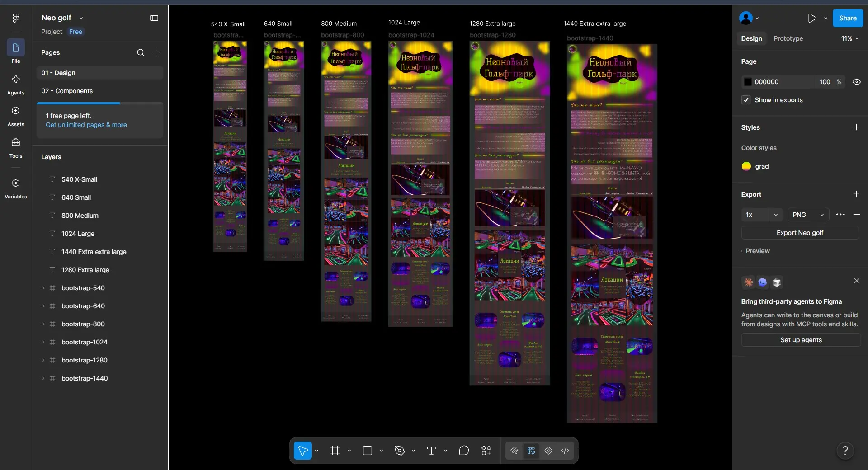Click the Present play icon
Viewport: 868px width, 470px height.
tap(812, 18)
